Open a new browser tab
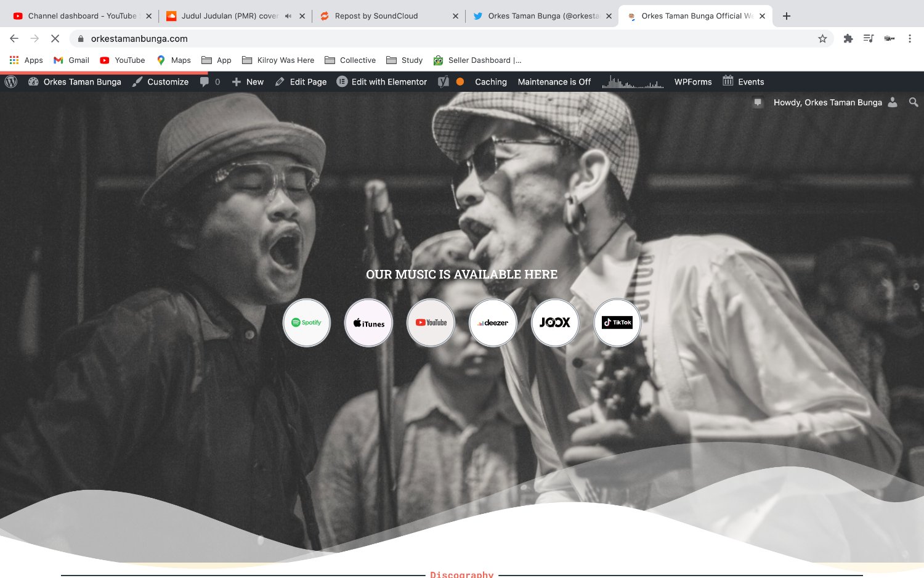924x578 pixels. pos(787,16)
